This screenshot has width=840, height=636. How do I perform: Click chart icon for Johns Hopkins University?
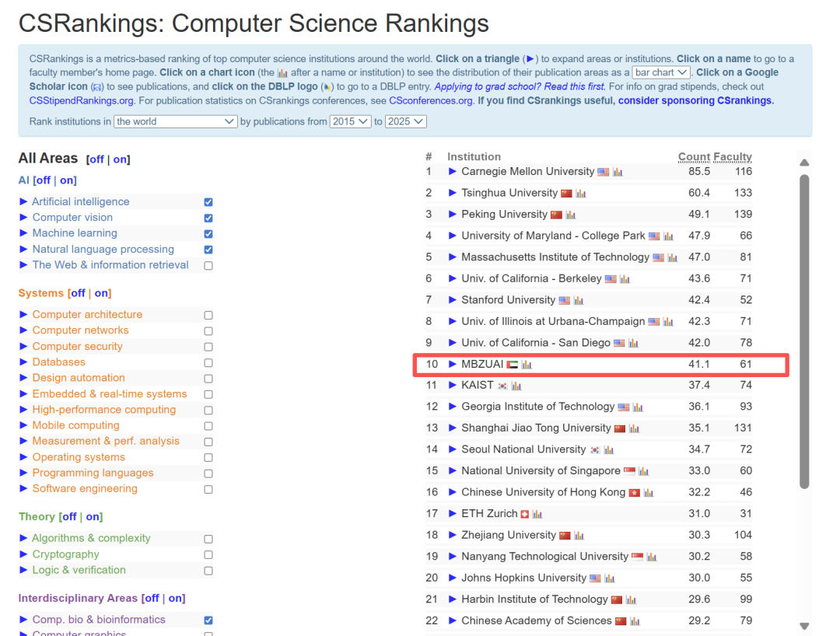tap(610, 578)
